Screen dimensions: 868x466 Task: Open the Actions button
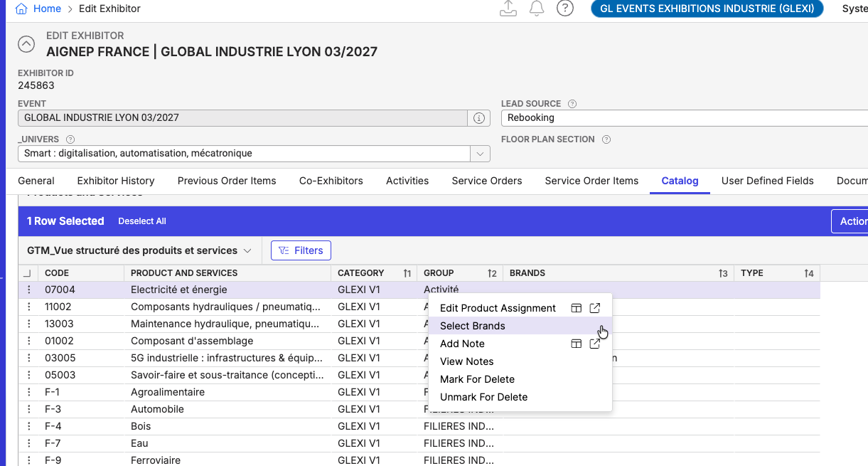pos(850,221)
